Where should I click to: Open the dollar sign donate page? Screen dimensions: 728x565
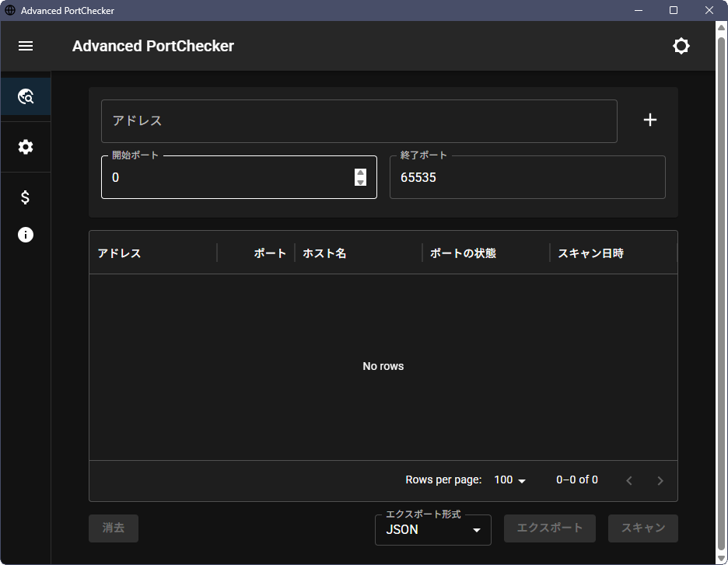click(x=26, y=197)
